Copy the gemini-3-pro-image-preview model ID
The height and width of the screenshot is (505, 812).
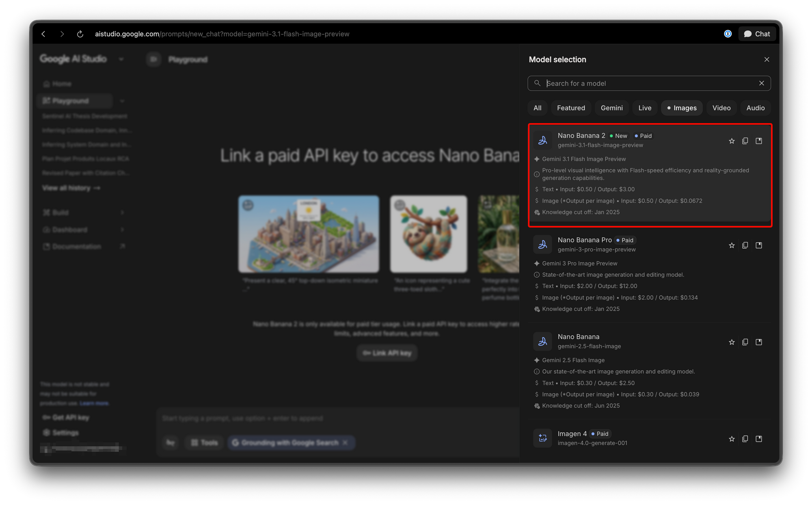[745, 245]
